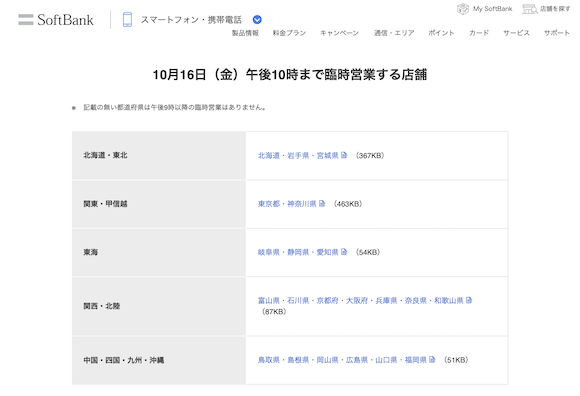580x396 pixels.
Task: Click the 中国・四国・九州・沖縄 region cell
Action: tap(159, 360)
